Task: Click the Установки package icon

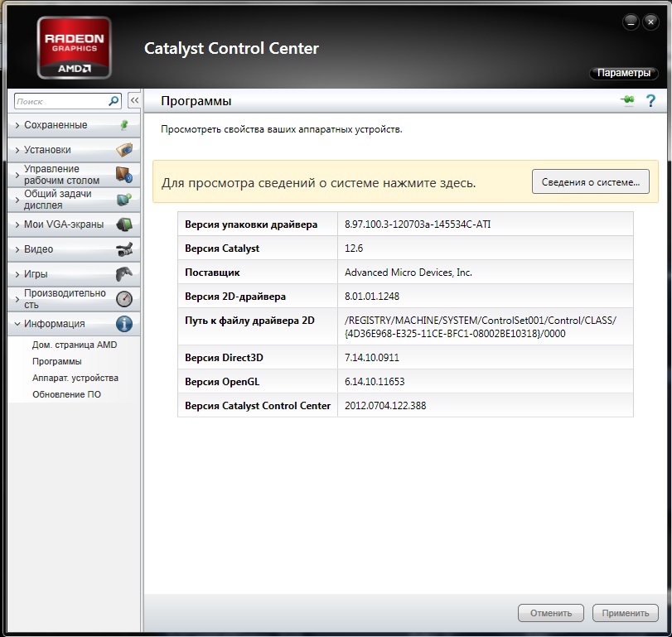Action: click(124, 149)
